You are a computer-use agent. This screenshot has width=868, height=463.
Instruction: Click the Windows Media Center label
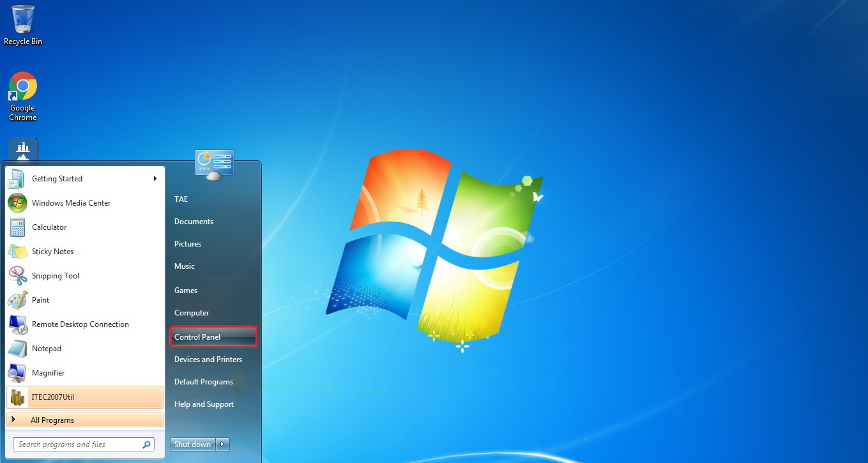point(72,203)
